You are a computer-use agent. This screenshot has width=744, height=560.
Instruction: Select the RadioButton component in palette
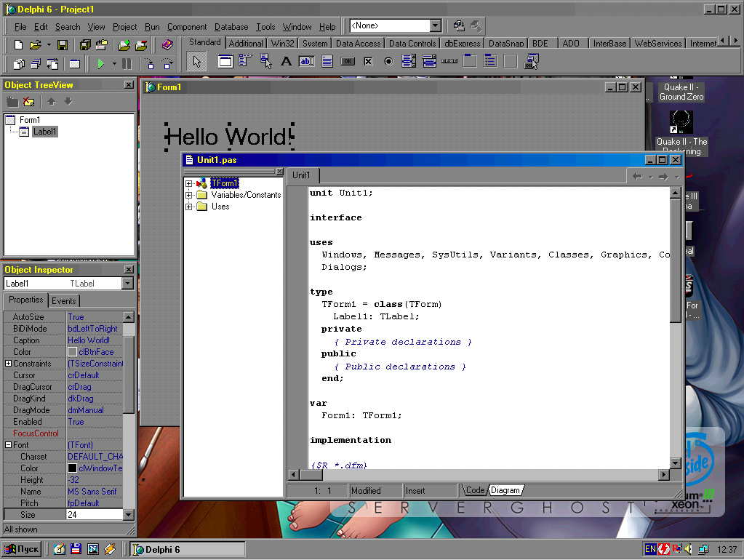(x=388, y=62)
